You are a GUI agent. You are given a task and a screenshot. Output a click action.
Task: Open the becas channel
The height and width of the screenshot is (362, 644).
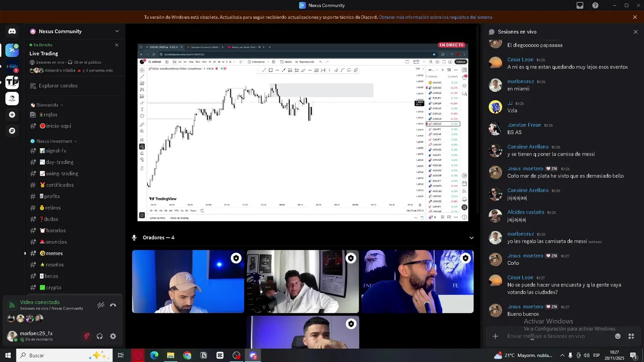pos(75,276)
